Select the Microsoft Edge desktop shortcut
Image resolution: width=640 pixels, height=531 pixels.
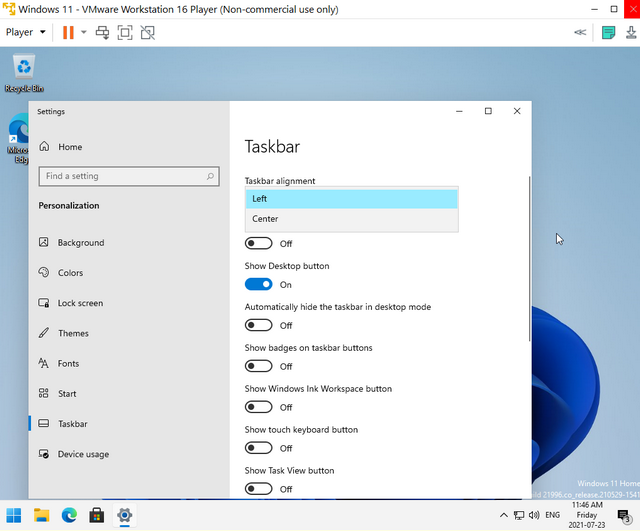(18, 139)
